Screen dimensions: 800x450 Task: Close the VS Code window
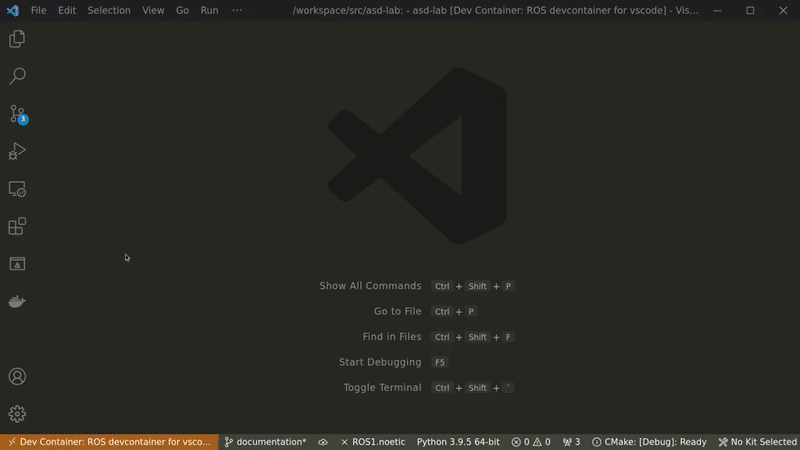click(783, 10)
